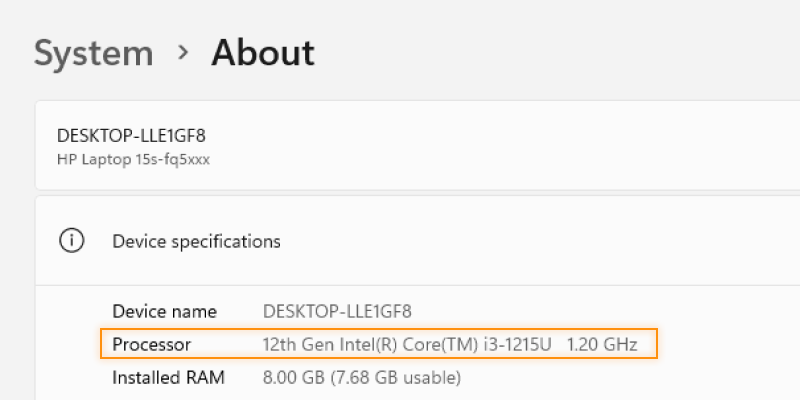Click the Installed RAM label
800x400 pixels.
click(x=168, y=378)
